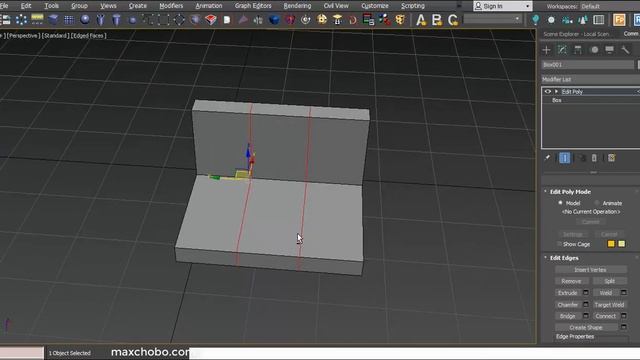Click the striped panel layout icon
Screen dimensions: 640x360
click(599, 20)
